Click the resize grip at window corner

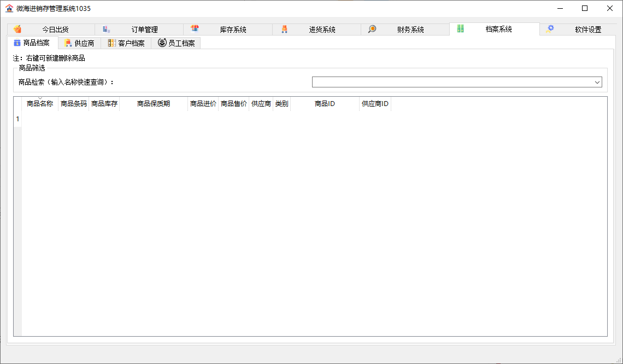pyautogui.click(x=619, y=360)
